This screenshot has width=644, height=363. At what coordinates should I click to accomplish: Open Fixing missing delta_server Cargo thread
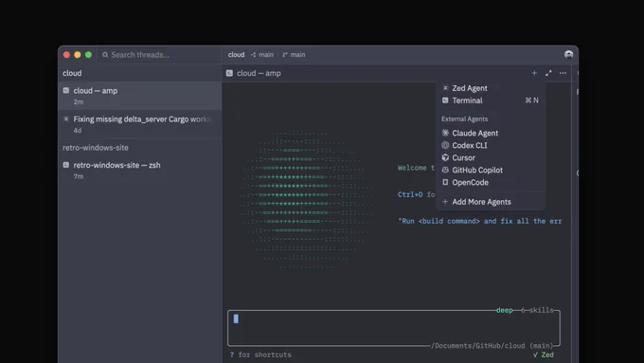[139, 124]
